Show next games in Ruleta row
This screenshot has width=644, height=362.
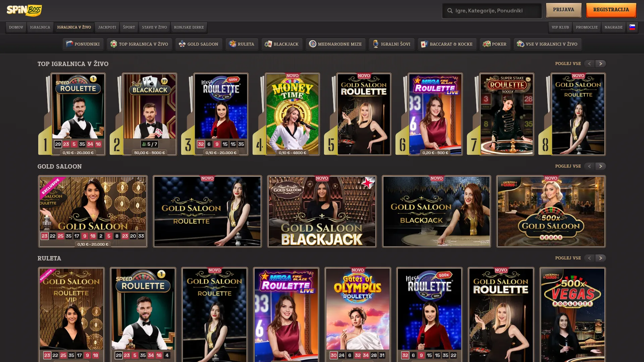(x=601, y=258)
